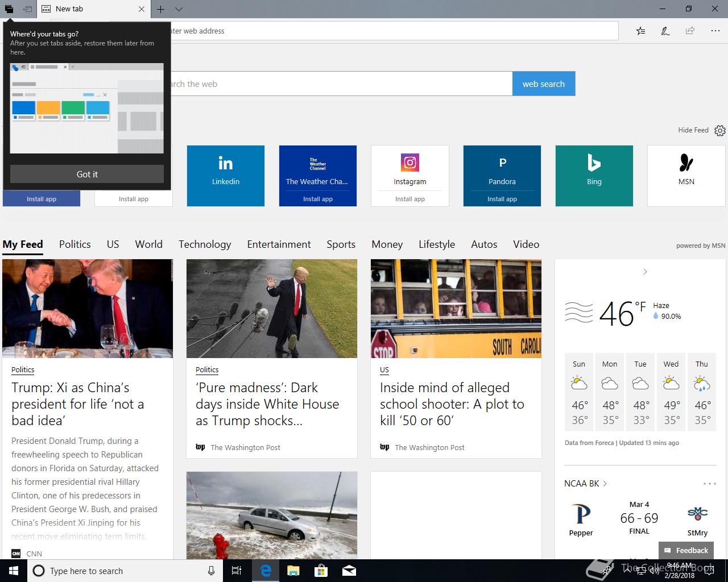
Task: Select Thu forecast column
Action: [x=702, y=392]
